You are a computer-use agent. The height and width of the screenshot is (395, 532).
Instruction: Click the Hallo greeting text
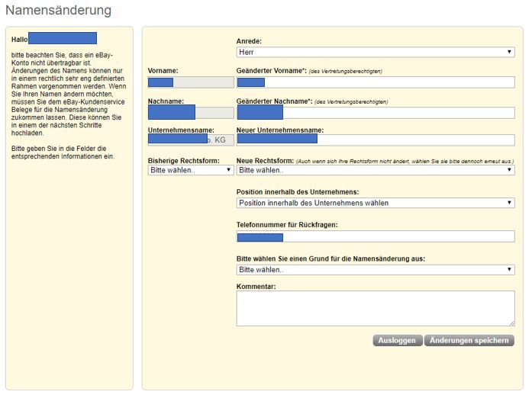(x=19, y=40)
